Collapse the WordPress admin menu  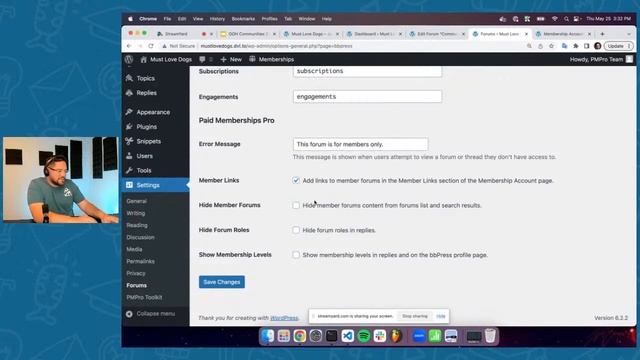click(151, 313)
